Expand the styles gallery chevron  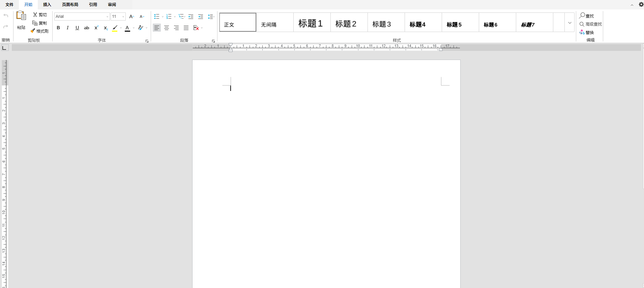tap(570, 23)
